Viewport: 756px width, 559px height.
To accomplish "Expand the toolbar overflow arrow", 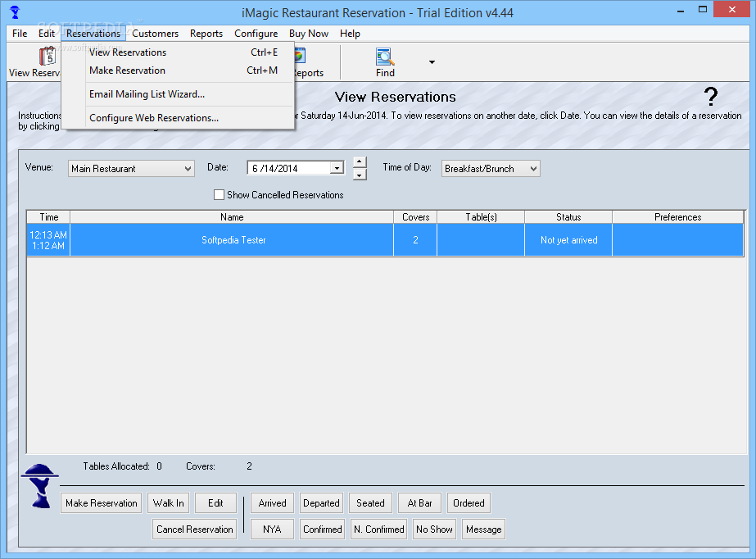I will pyautogui.click(x=432, y=61).
